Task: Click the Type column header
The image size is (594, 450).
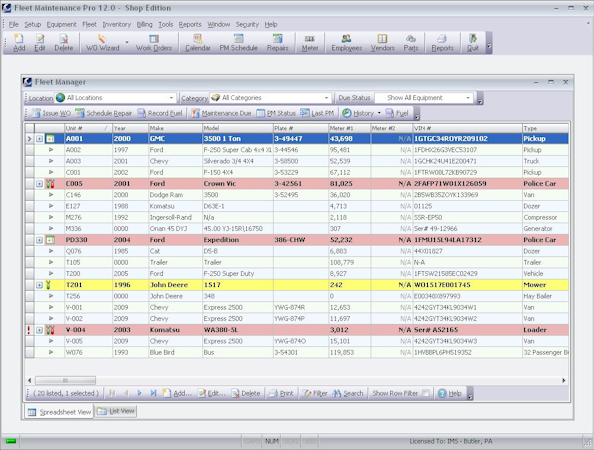Action: coord(545,128)
